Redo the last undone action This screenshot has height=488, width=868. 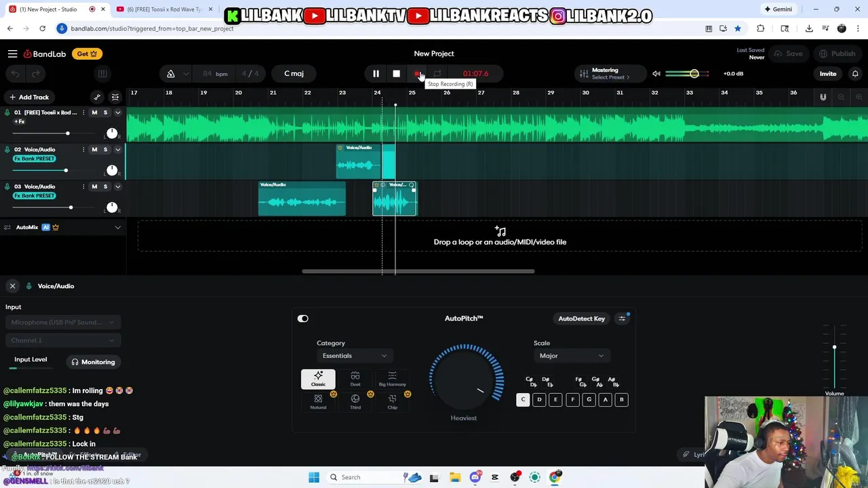[35, 74]
